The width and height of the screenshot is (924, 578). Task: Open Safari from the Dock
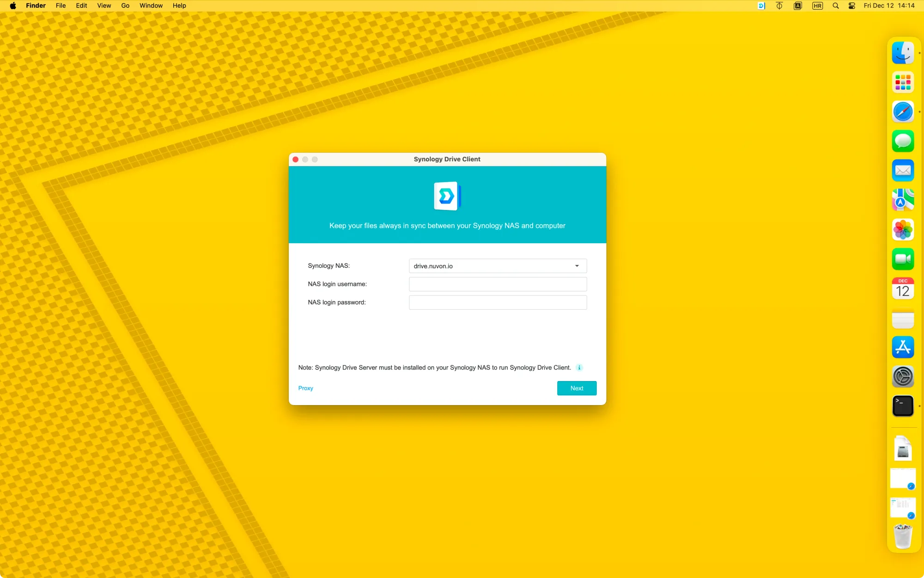[903, 112]
